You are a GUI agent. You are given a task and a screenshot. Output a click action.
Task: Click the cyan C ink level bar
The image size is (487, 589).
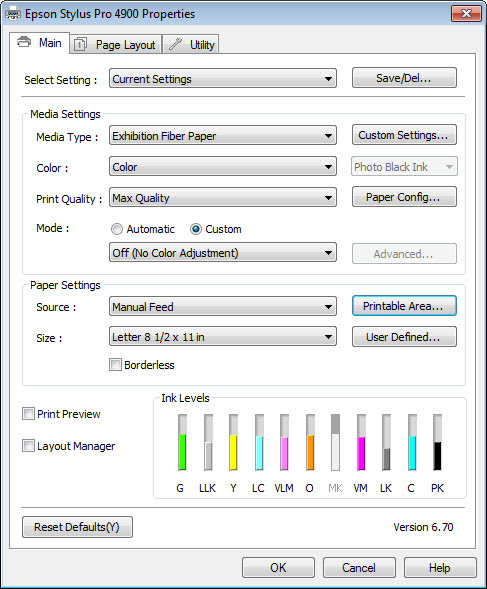tap(412, 442)
